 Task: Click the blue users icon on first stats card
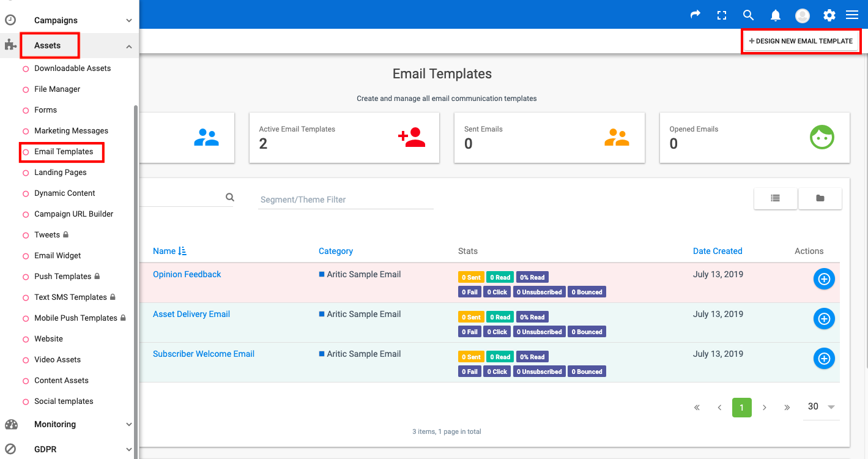point(206,138)
